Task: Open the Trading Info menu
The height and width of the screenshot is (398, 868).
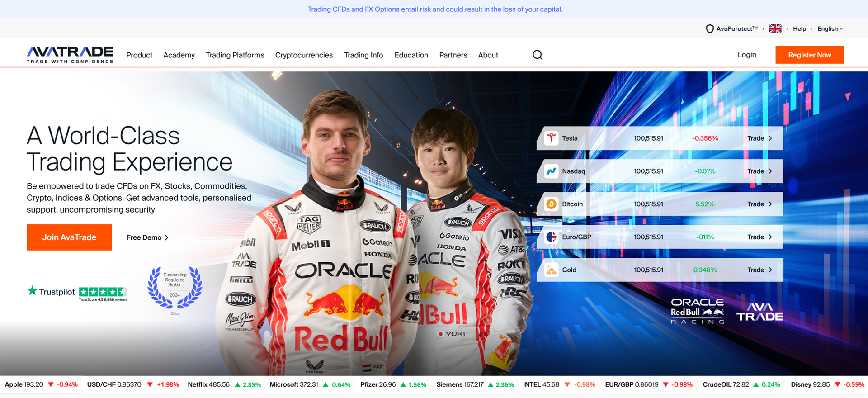Action: tap(363, 55)
